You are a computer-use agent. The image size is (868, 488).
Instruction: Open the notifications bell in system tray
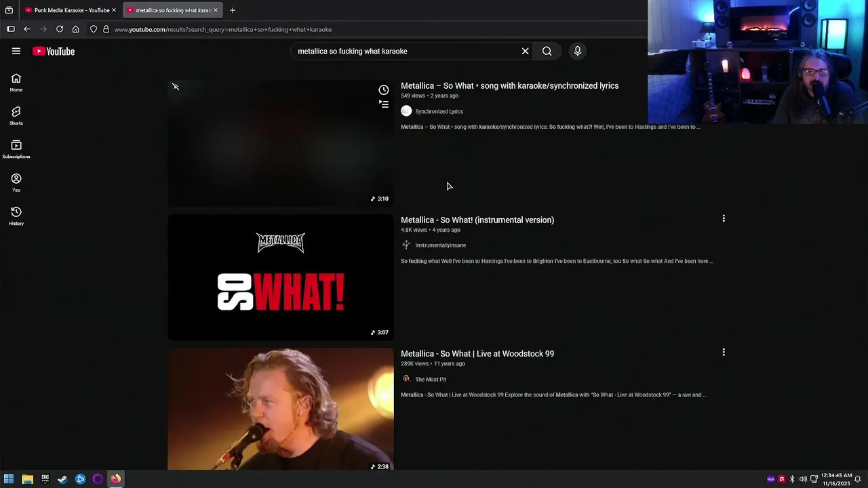tap(858, 479)
